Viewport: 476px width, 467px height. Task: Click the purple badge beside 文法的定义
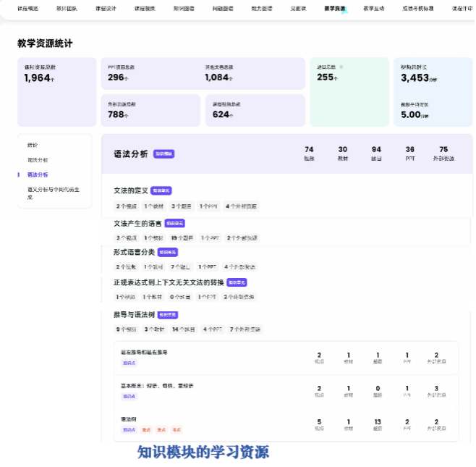pos(161,190)
